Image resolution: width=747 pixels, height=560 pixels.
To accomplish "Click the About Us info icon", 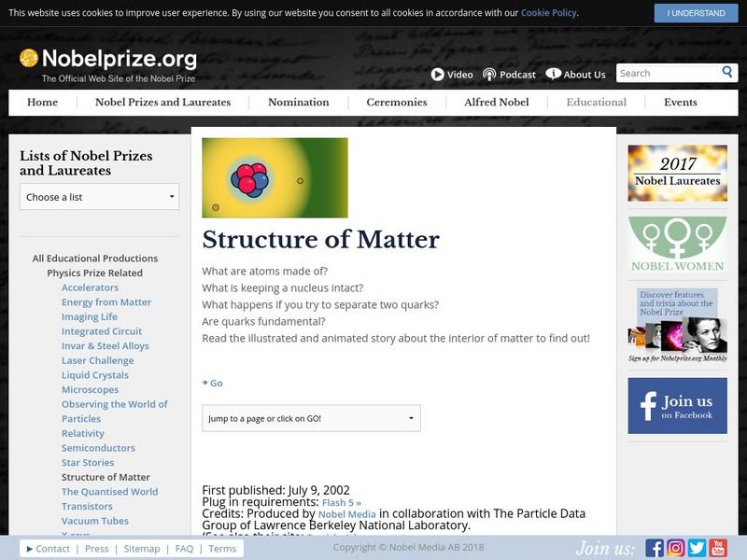I will click(x=553, y=74).
